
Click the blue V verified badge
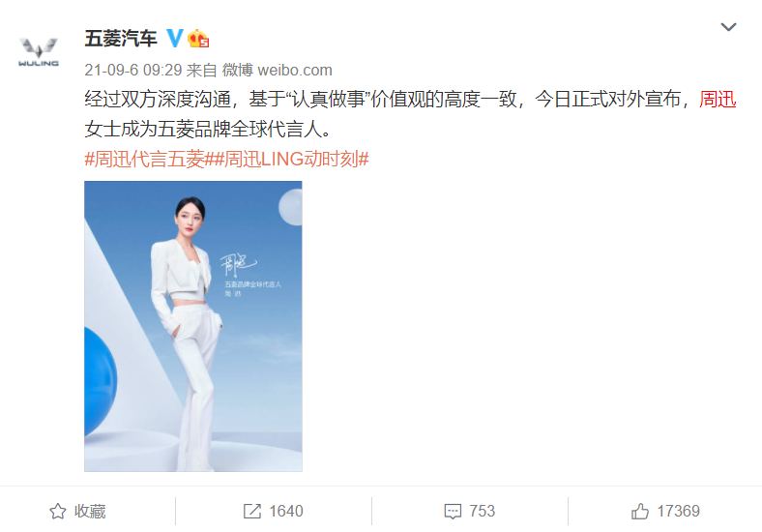tap(174, 38)
